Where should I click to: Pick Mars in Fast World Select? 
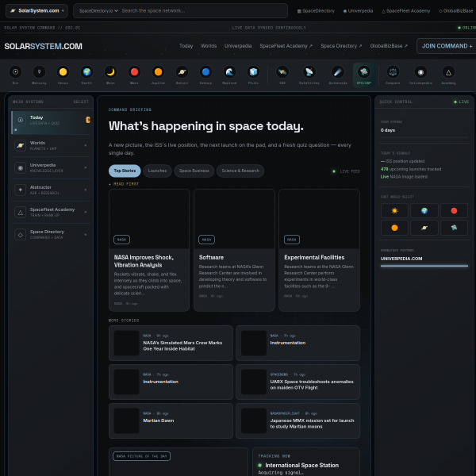click(454, 211)
